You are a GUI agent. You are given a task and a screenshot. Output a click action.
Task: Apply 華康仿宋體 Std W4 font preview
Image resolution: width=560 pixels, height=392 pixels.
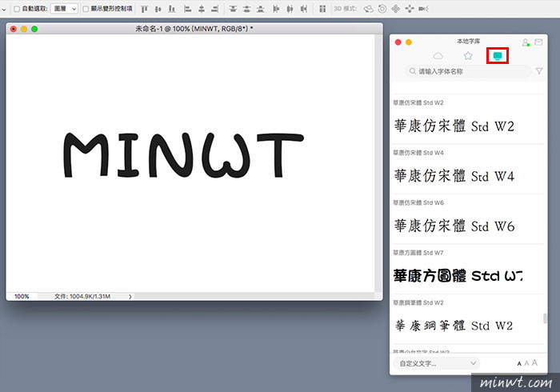pyautogui.click(x=454, y=176)
